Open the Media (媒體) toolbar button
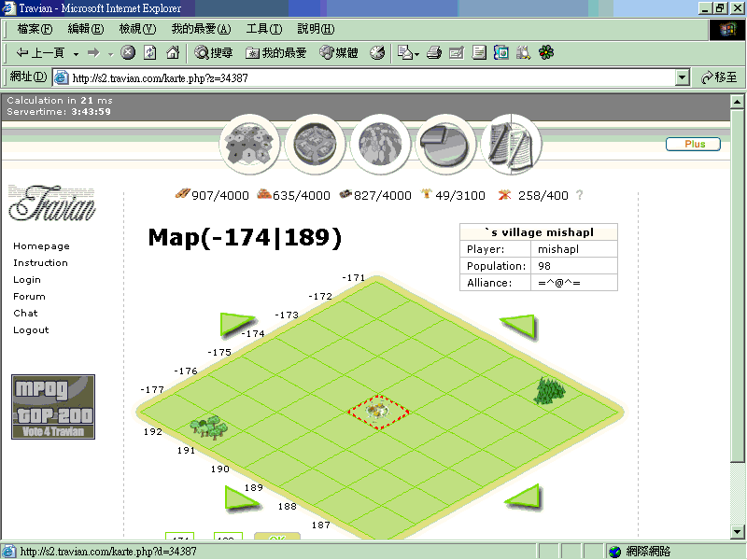The width and height of the screenshot is (747, 560). pyautogui.click(x=339, y=53)
